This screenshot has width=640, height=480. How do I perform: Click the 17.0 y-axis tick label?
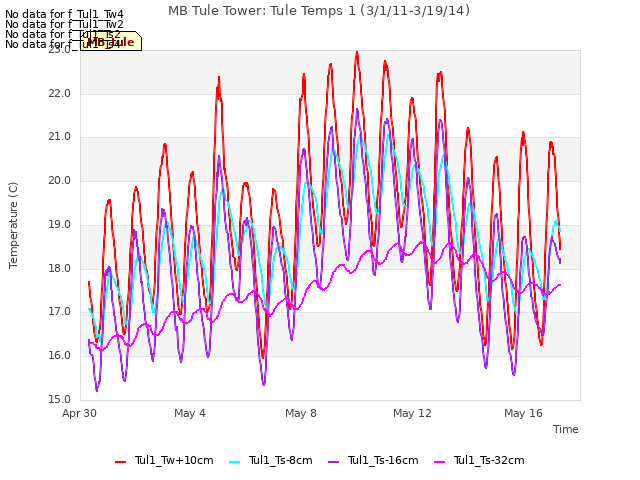[60, 312]
